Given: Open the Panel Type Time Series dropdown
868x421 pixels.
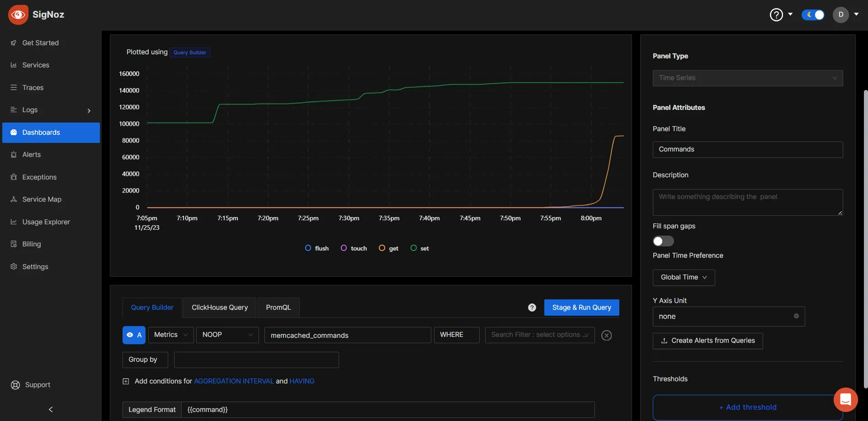Looking at the screenshot, I should click(x=748, y=78).
